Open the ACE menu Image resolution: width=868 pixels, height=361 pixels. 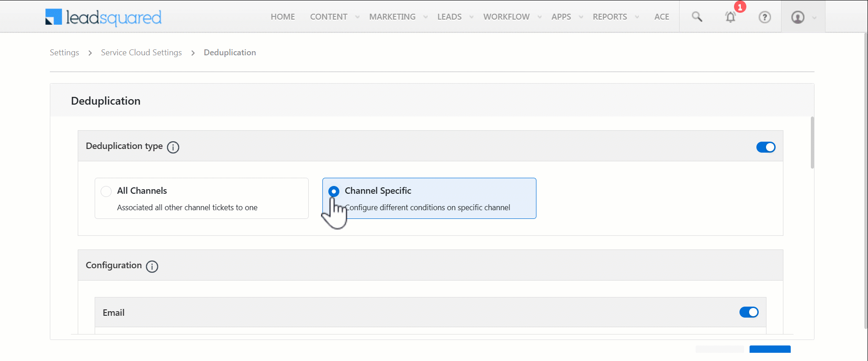(662, 17)
